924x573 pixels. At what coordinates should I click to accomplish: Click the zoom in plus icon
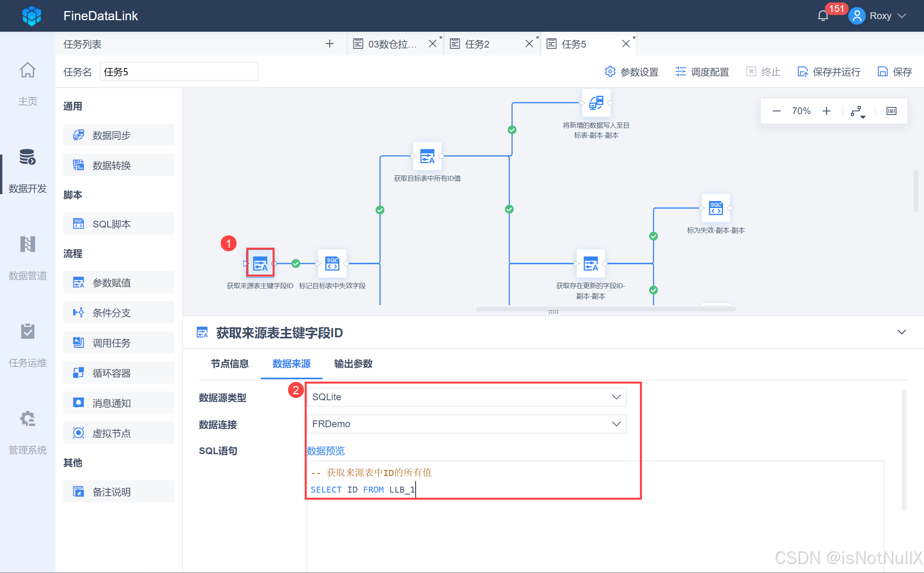click(x=826, y=111)
